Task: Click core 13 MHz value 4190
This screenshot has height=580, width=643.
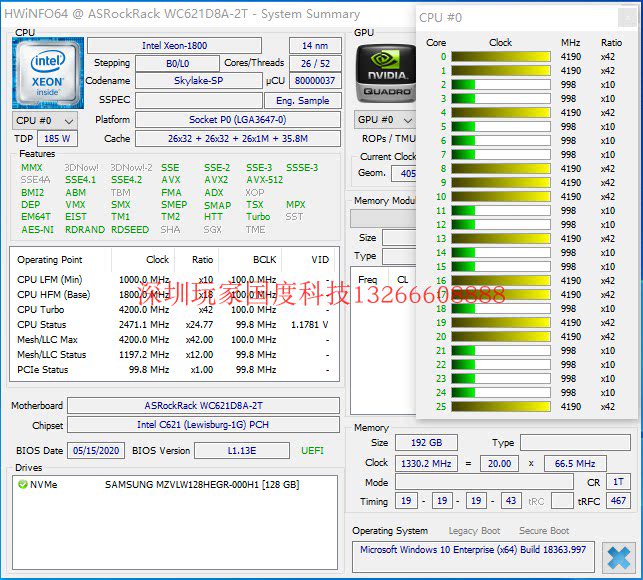Action: [571, 239]
